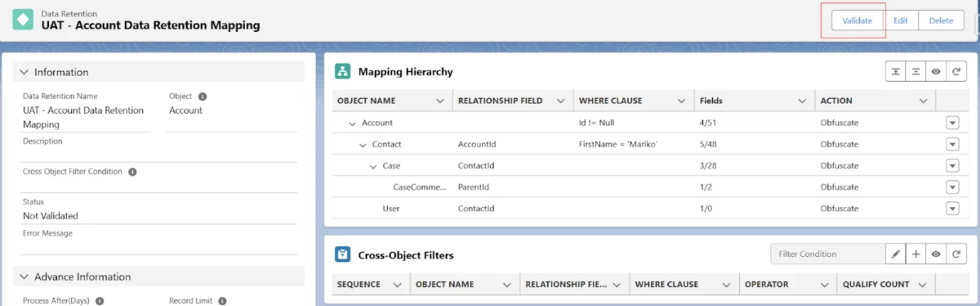Click the Delete button
Screen dimensions: 980x306
941,21
